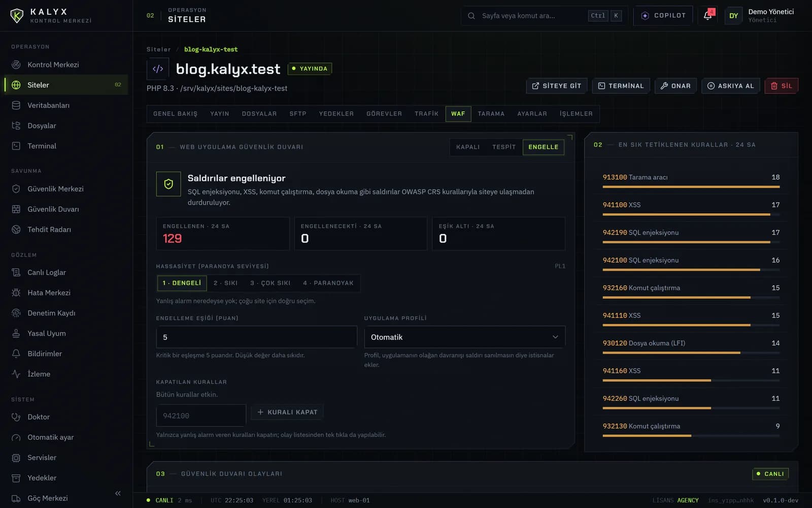Click the Kuralı Kapat button
Screen dimensions: 812x508
click(x=287, y=412)
